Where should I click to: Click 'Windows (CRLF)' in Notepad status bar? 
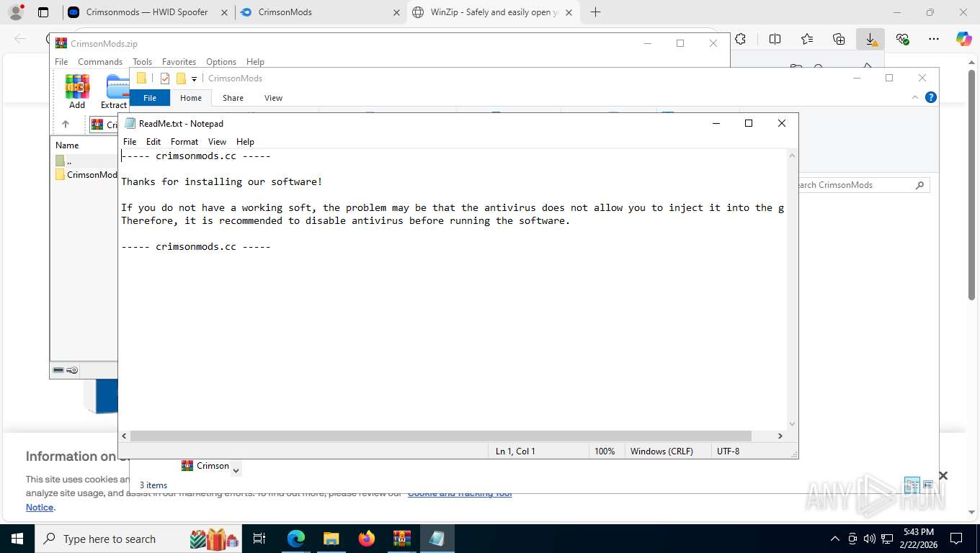coord(661,451)
